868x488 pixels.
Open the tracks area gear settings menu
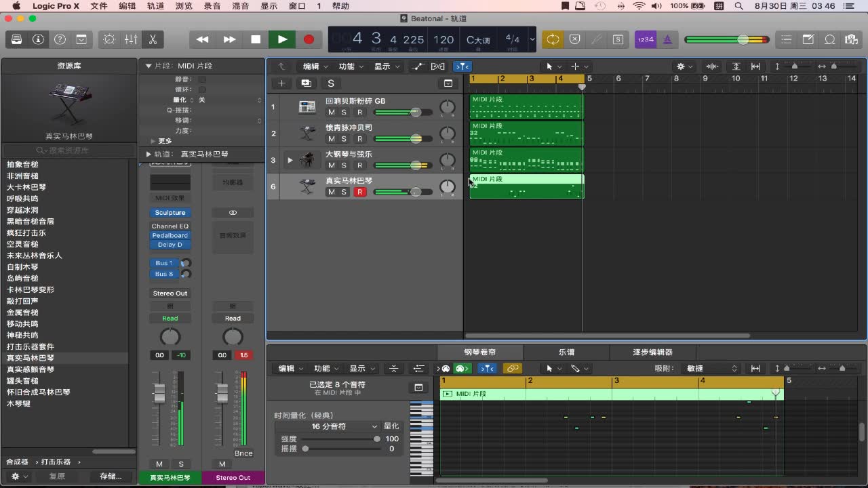click(x=684, y=66)
